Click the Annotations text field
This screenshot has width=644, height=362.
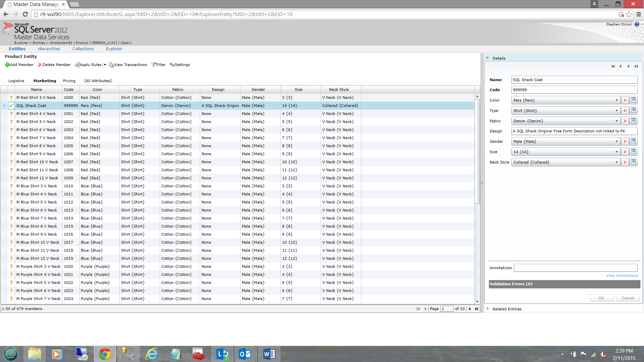(575, 268)
